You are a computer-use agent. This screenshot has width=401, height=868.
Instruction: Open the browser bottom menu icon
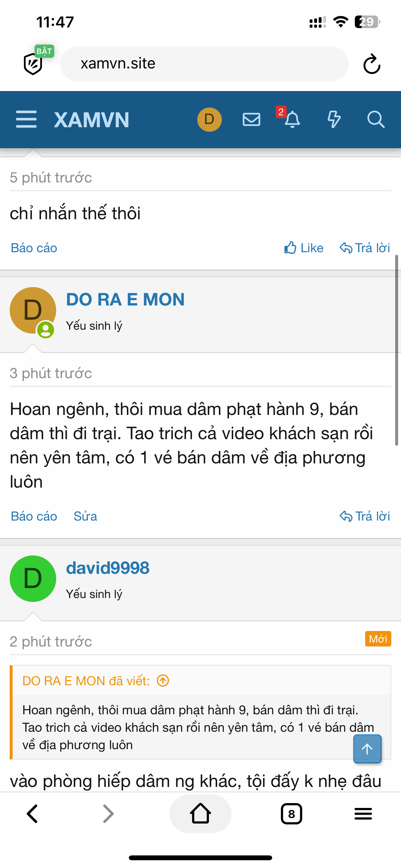coord(363,813)
